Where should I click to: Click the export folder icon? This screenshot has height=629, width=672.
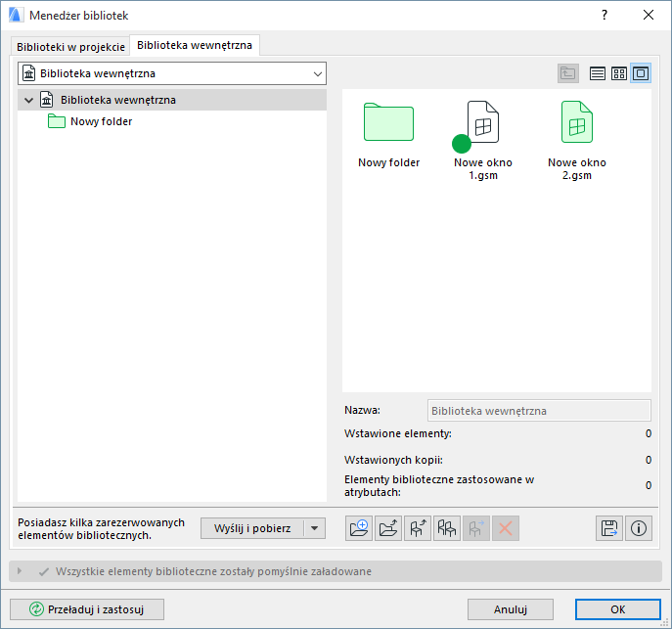(388, 528)
